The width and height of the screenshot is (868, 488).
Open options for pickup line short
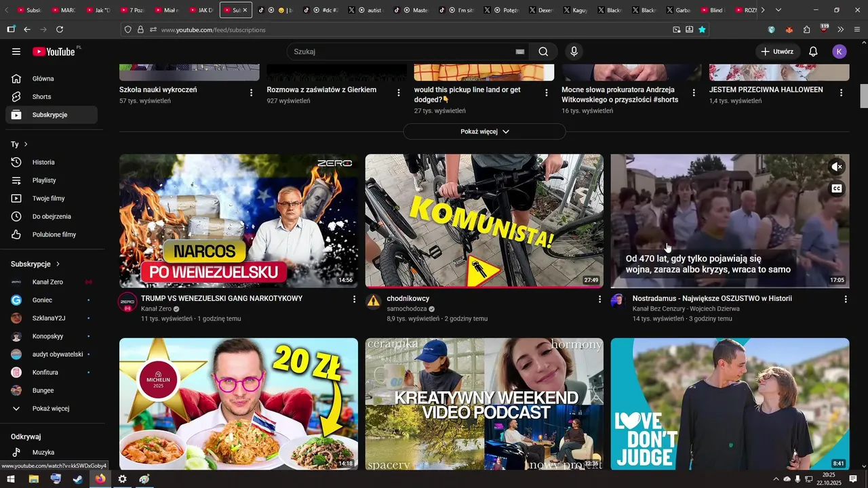coord(547,93)
